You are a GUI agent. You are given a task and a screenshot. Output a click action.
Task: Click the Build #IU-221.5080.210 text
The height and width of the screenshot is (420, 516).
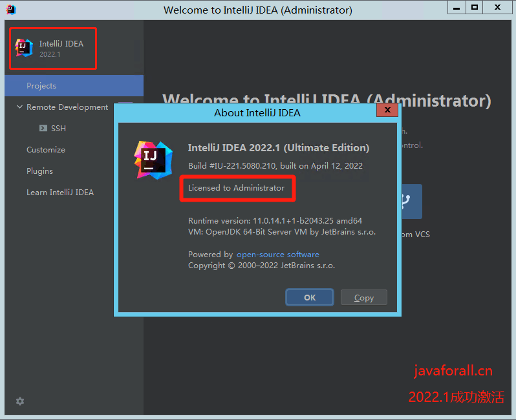tap(275, 165)
